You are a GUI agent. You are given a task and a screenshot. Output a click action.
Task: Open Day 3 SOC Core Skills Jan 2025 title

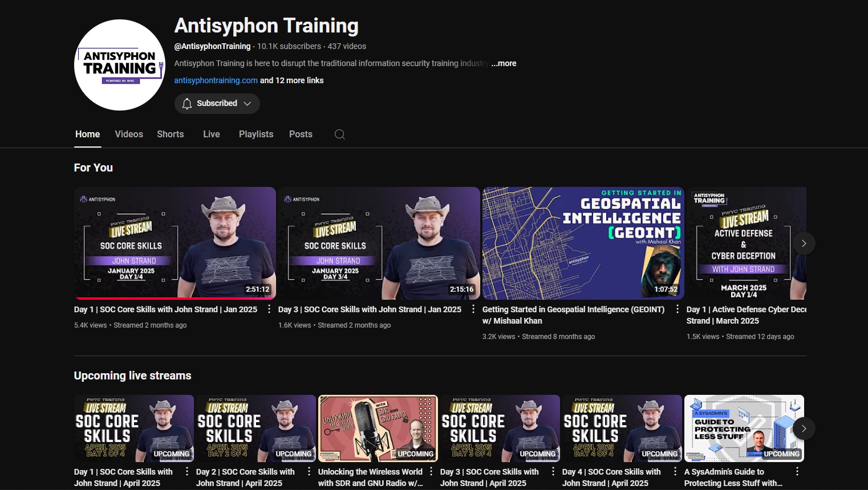[370, 309]
